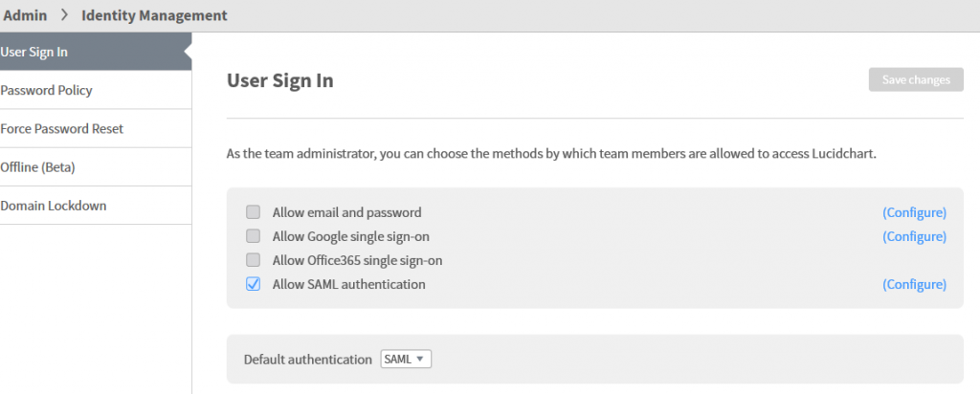980x394 pixels.
Task: Click Identity Management breadcrumb
Action: 154,15
